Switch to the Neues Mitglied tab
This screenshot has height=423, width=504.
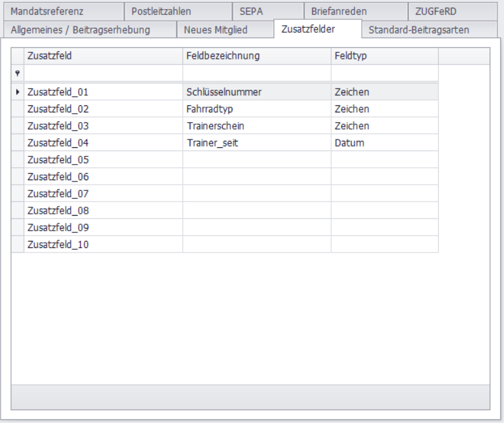(x=216, y=30)
